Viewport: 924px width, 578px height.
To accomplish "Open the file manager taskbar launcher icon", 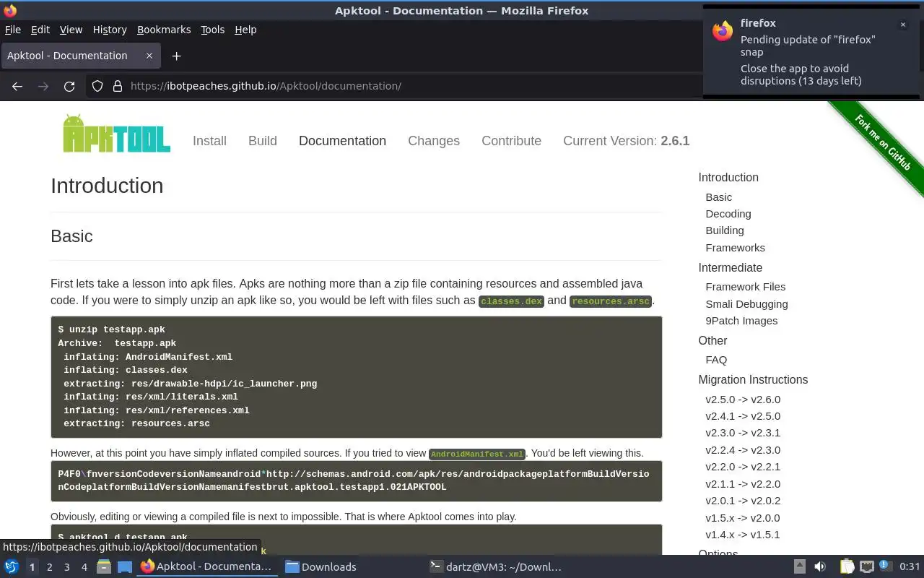I will [104, 567].
